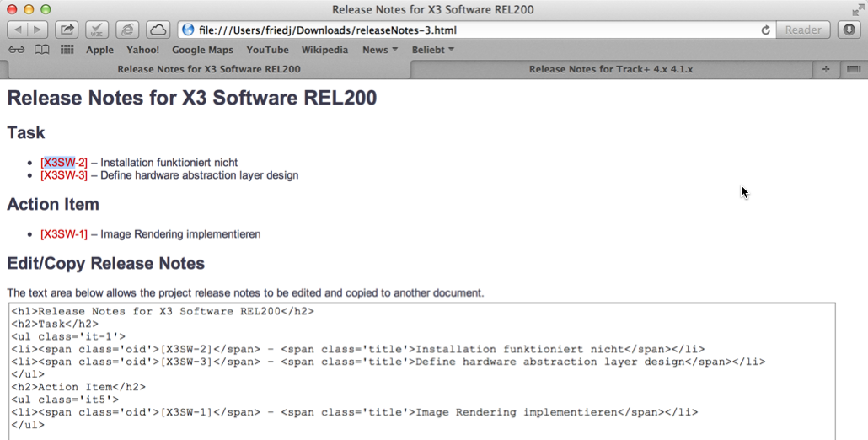Click the file URL address field
Viewport: 868px width, 440px height.
tap(476, 30)
